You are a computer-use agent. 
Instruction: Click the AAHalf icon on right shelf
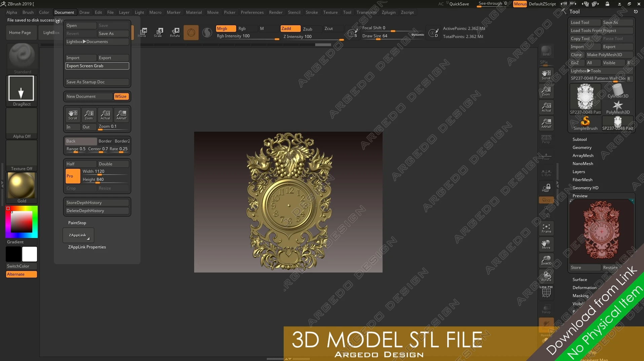pyautogui.click(x=546, y=123)
